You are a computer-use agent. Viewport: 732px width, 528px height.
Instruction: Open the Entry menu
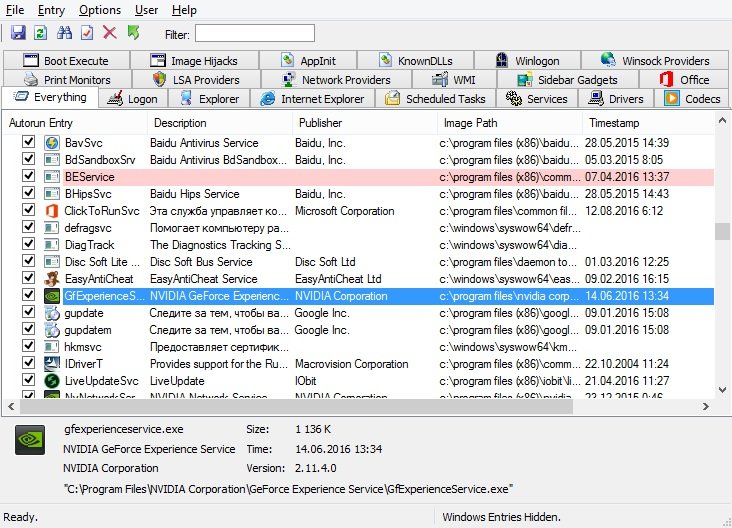51,10
